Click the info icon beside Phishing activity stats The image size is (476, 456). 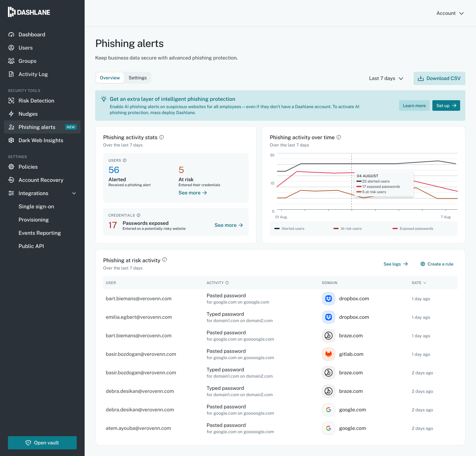pos(162,137)
